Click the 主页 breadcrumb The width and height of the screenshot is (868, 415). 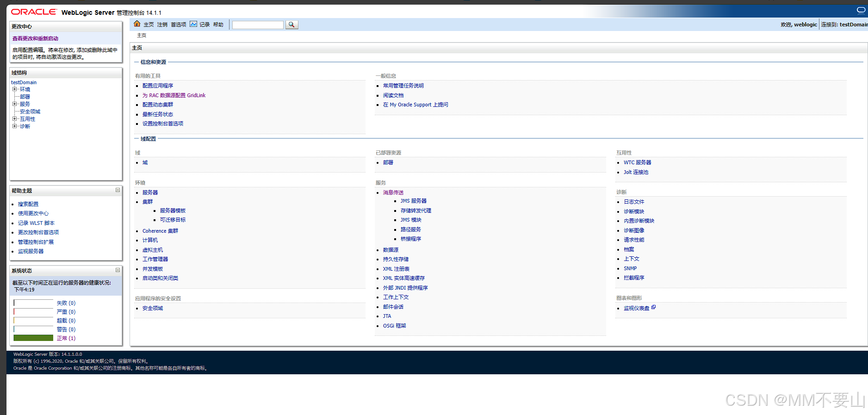[142, 35]
